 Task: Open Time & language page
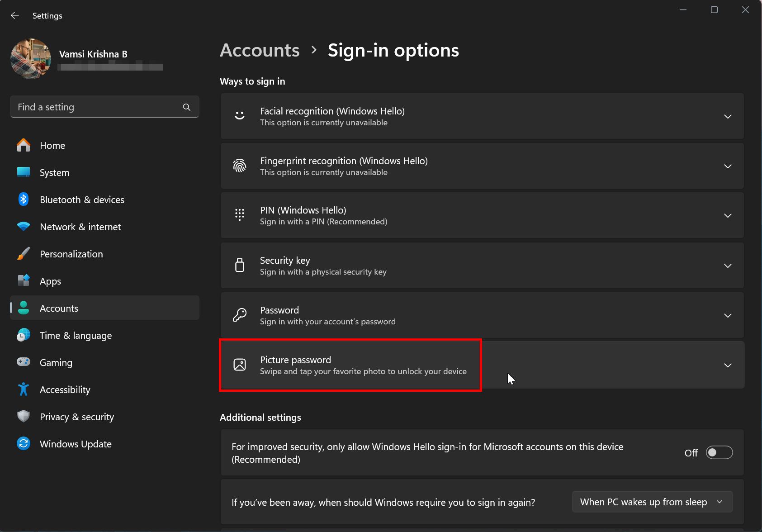pyautogui.click(x=104, y=335)
